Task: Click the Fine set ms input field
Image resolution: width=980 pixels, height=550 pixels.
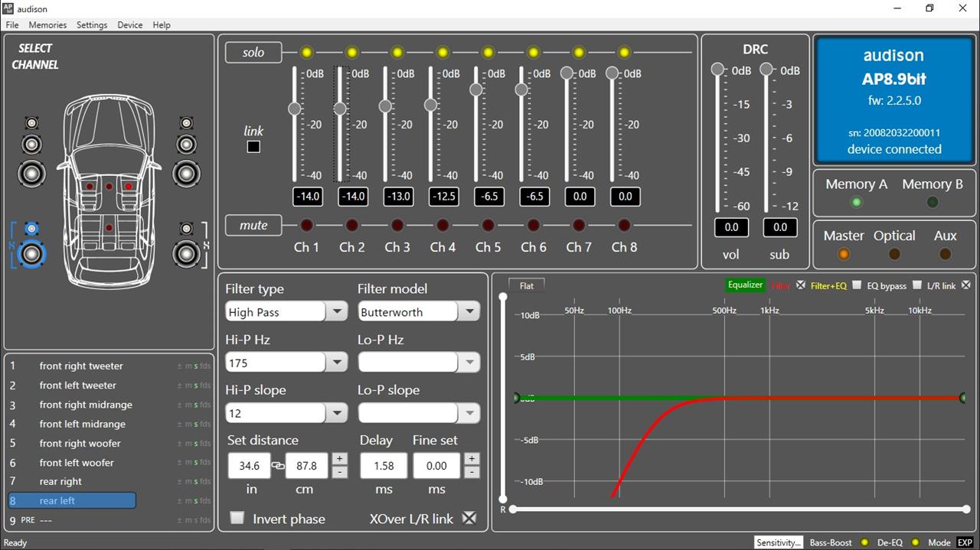Action: pyautogui.click(x=436, y=465)
